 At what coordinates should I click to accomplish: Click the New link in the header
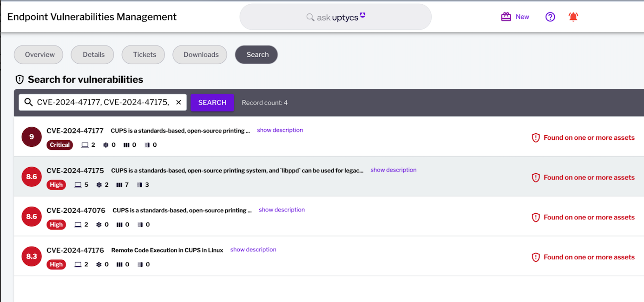pos(522,17)
